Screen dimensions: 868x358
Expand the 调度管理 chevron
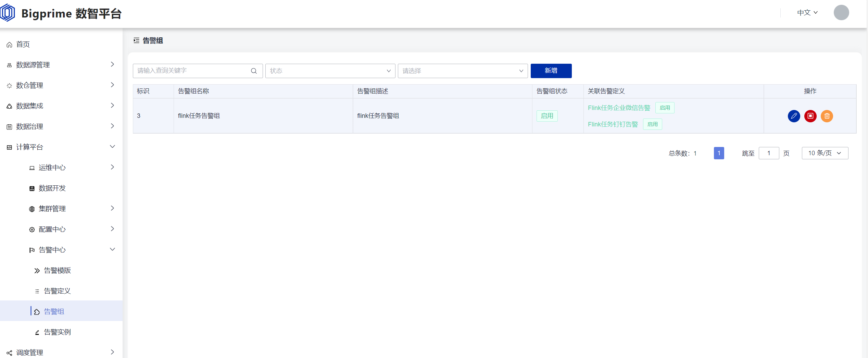pyautogui.click(x=112, y=352)
